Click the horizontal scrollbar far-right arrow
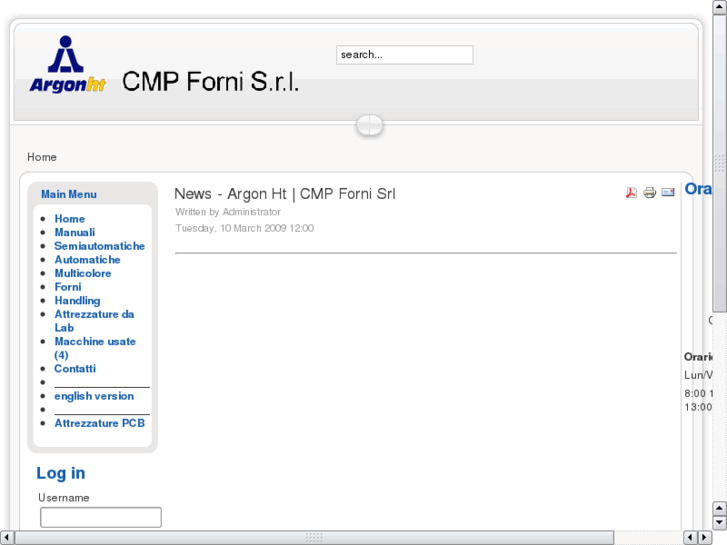This screenshot has width=727, height=545. [x=705, y=538]
